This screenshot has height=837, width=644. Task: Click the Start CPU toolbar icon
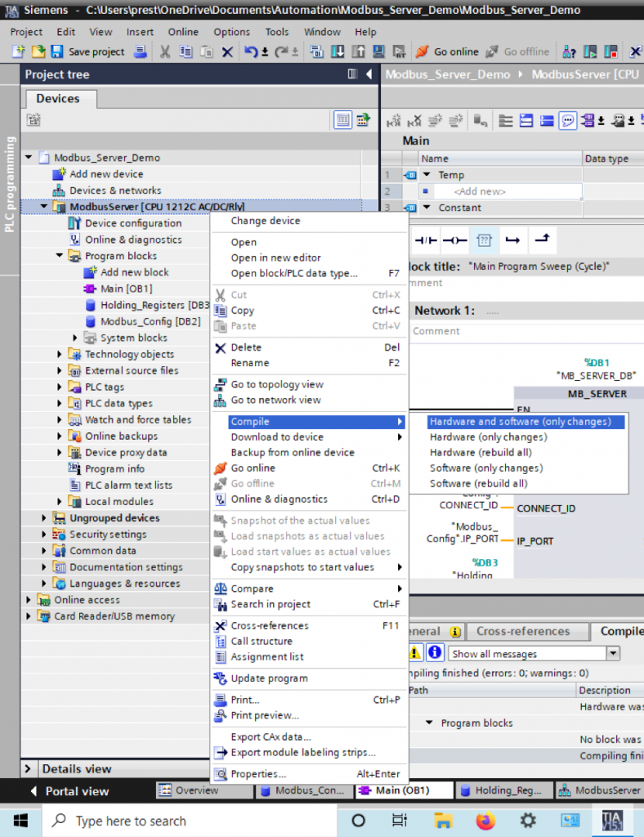click(590, 51)
